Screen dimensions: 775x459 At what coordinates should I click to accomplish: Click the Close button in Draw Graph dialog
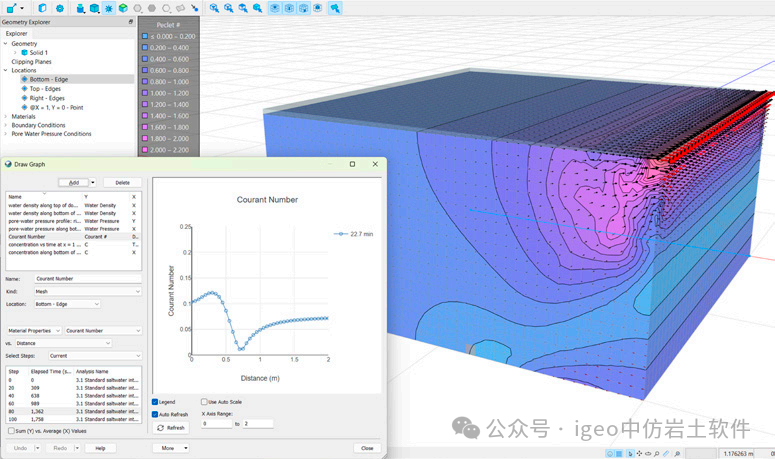click(x=368, y=448)
